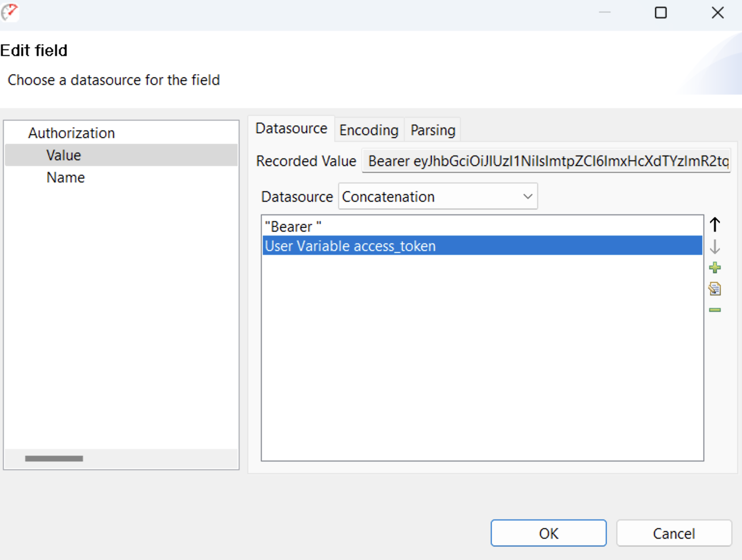Screen dimensions: 742x560
Task: Click the Recorded Value field
Action: (546, 161)
